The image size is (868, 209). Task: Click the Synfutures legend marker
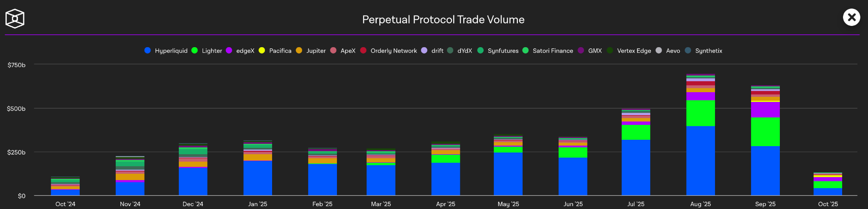(481, 51)
